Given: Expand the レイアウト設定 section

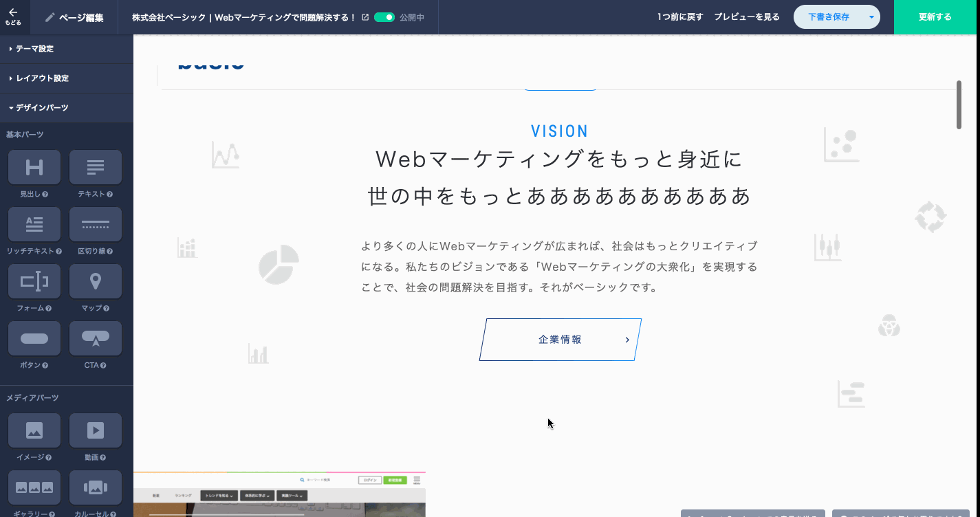Looking at the screenshot, I should point(67,78).
